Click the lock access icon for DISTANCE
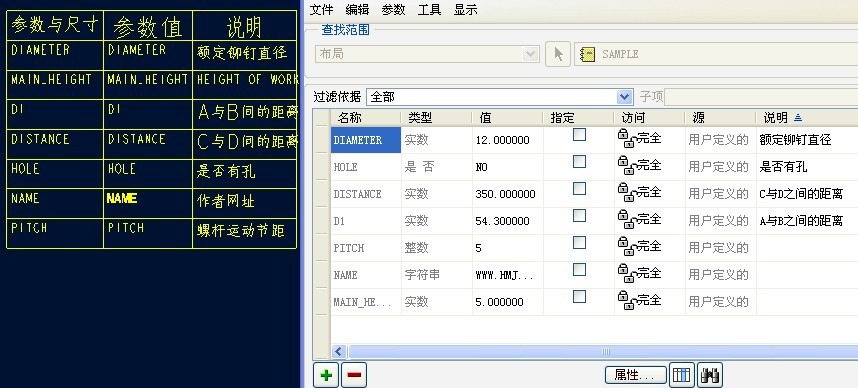The height and width of the screenshot is (388, 858). 627,192
